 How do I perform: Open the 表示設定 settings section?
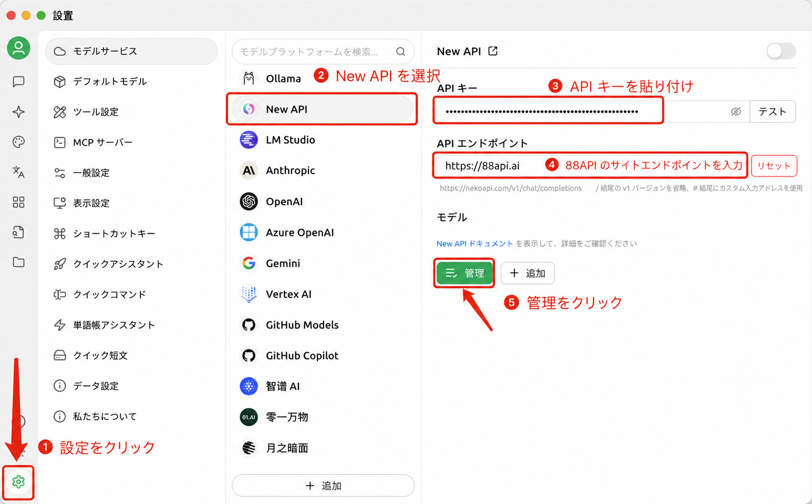pos(132,203)
